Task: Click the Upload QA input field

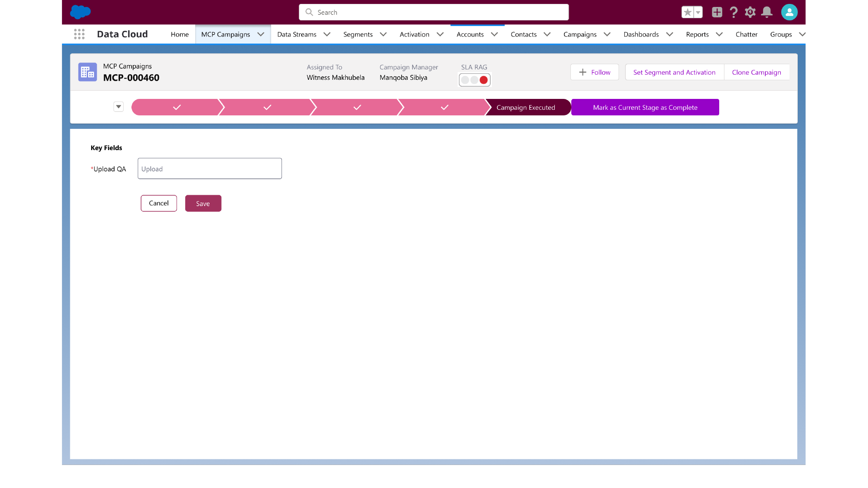Action: tap(210, 168)
